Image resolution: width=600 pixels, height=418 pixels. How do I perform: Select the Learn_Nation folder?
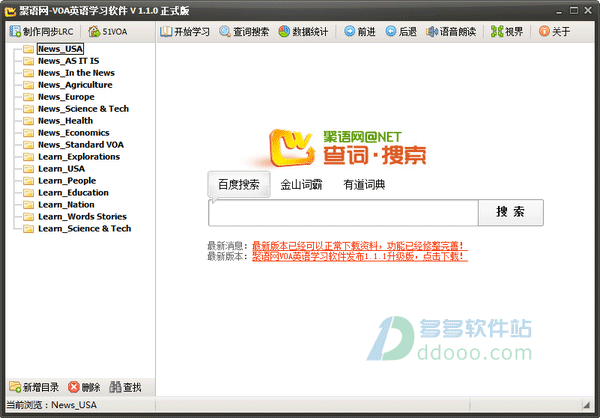(x=66, y=205)
